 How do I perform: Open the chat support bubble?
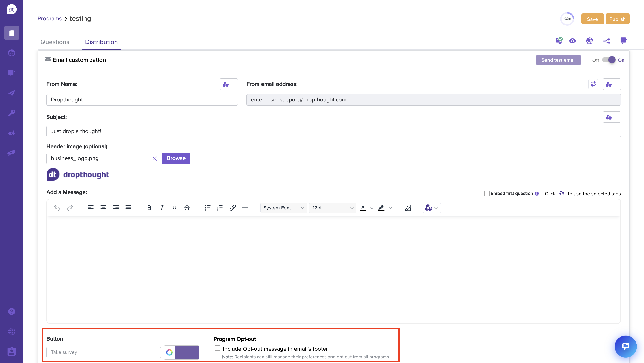[625, 346]
